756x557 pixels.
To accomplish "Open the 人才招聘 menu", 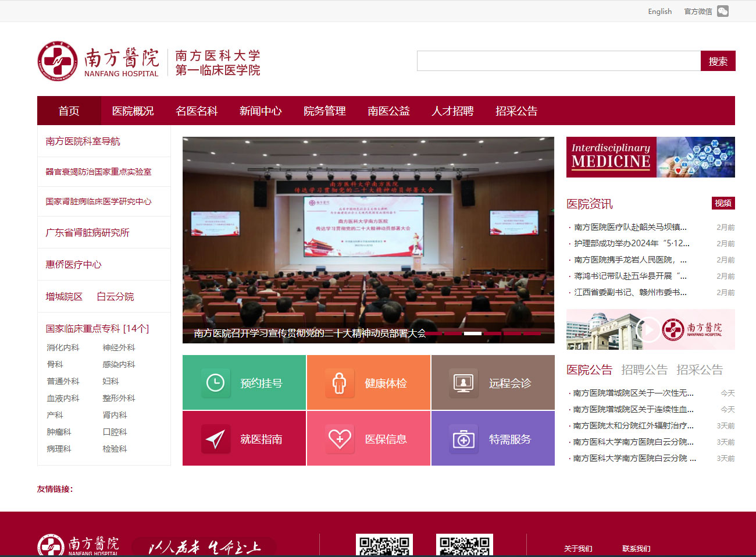I will (453, 111).
